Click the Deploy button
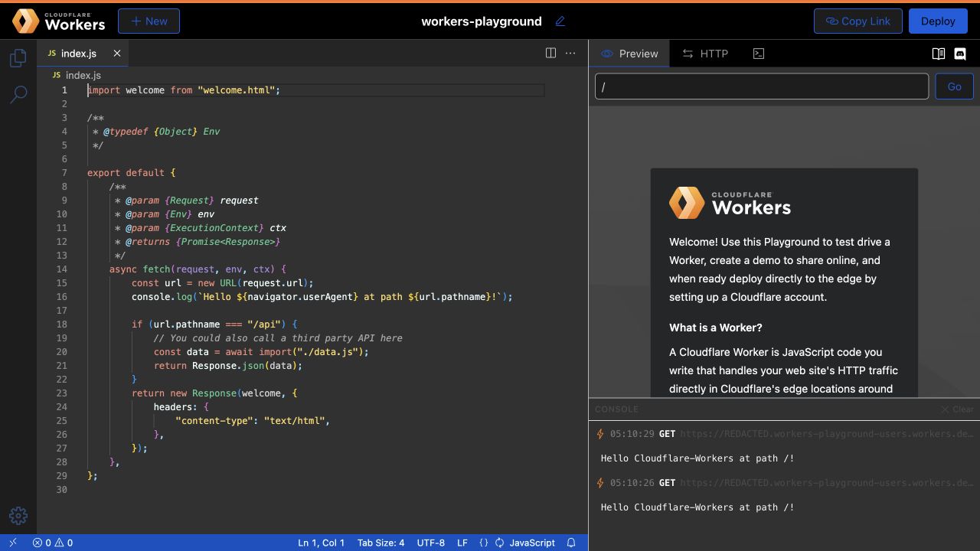This screenshot has height=551, width=980. tap(938, 21)
